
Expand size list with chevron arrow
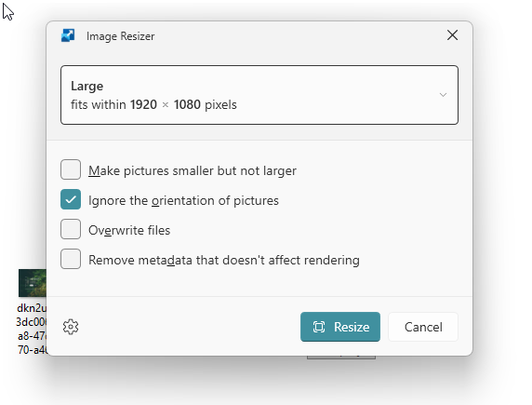pos(443,95)
